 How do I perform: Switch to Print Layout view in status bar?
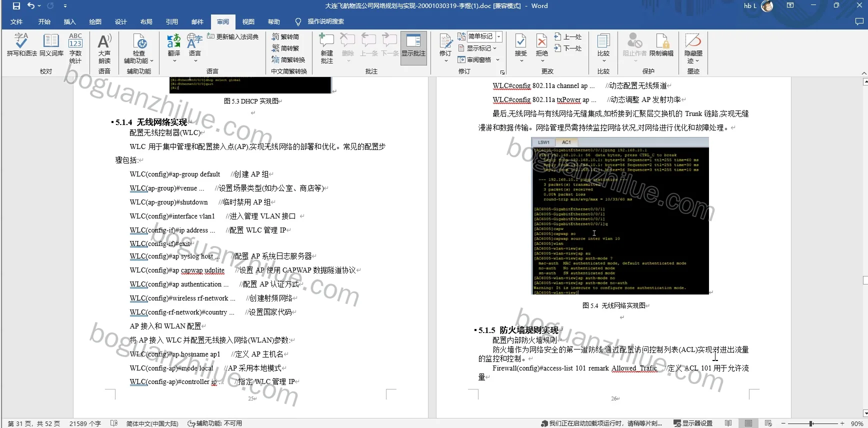tap(748, 423)
